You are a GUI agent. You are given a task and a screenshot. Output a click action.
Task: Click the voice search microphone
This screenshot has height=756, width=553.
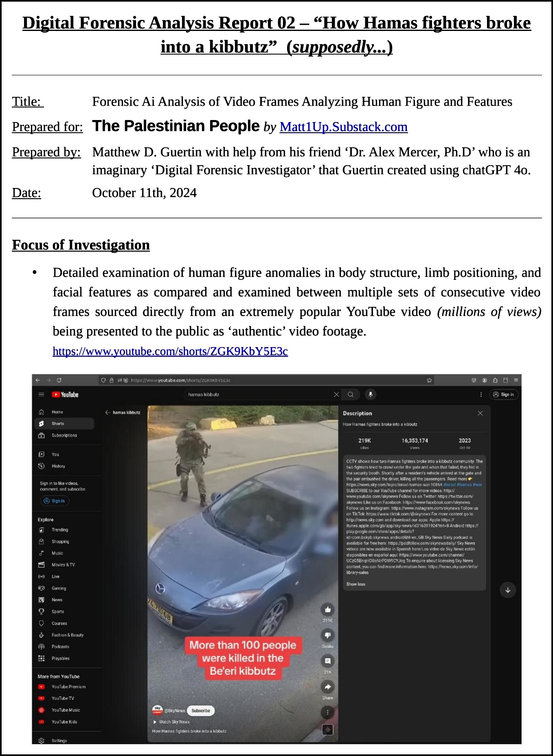pos(371,394)
